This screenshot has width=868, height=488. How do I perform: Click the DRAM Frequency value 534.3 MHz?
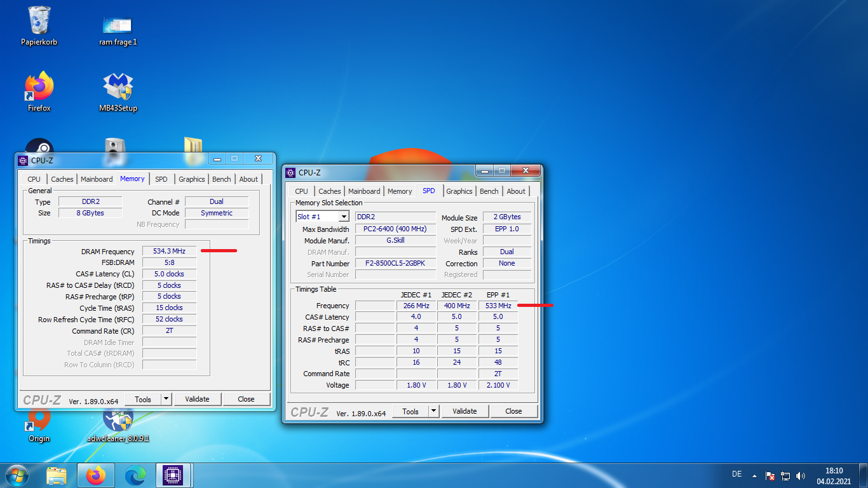pyautogui.click(x=169, y=252)
